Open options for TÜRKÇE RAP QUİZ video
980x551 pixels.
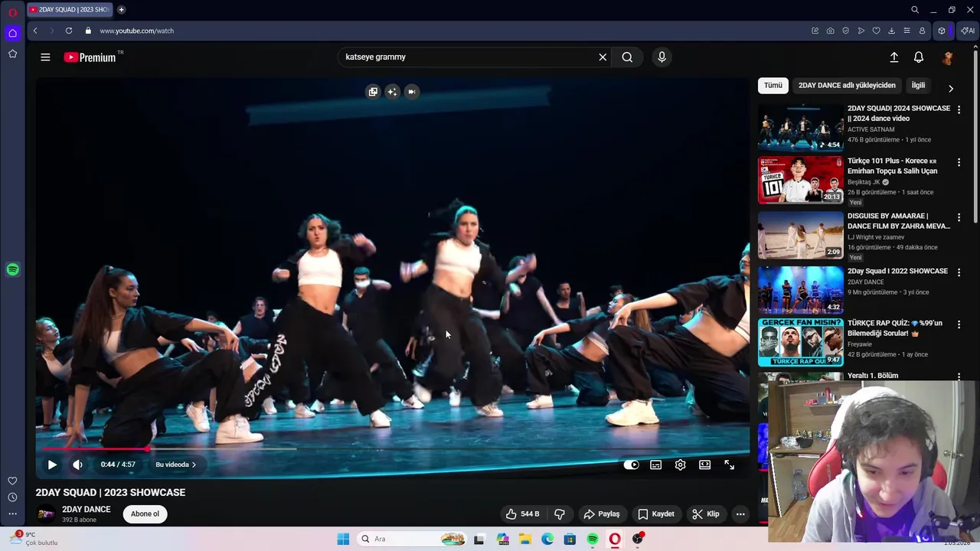click(x=959, y=324)
